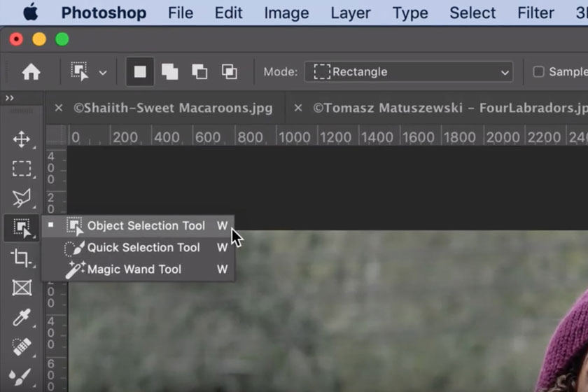Viewport: 588px width, 392px height.
Task: Choose Quick Selection Tool from flyout
Action: [x=138, y=248]
